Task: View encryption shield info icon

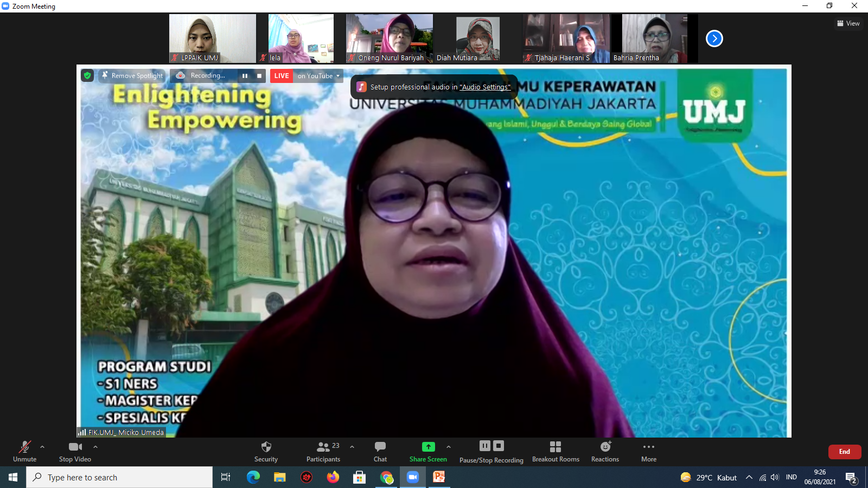Action: [87, 76]
